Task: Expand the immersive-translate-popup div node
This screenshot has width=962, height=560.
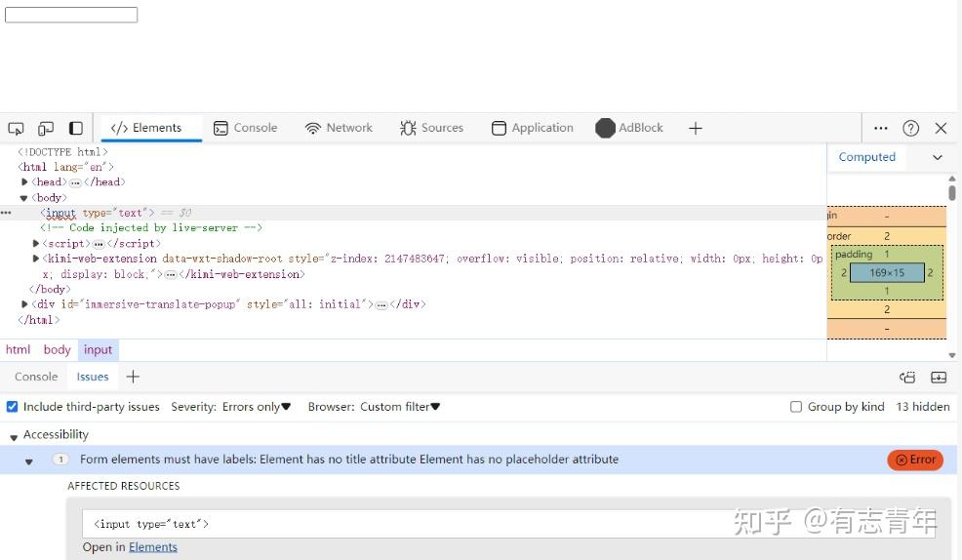Action: pos(24,304)
